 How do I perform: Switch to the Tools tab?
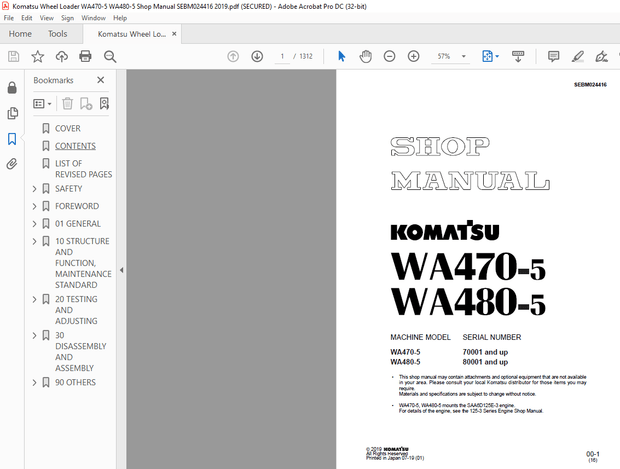pos(58,34)
